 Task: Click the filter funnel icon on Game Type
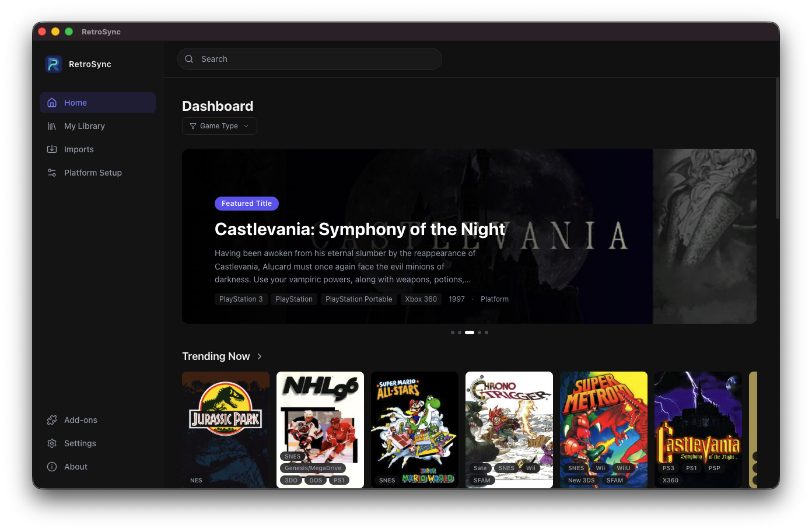click(x=193, y=126)
